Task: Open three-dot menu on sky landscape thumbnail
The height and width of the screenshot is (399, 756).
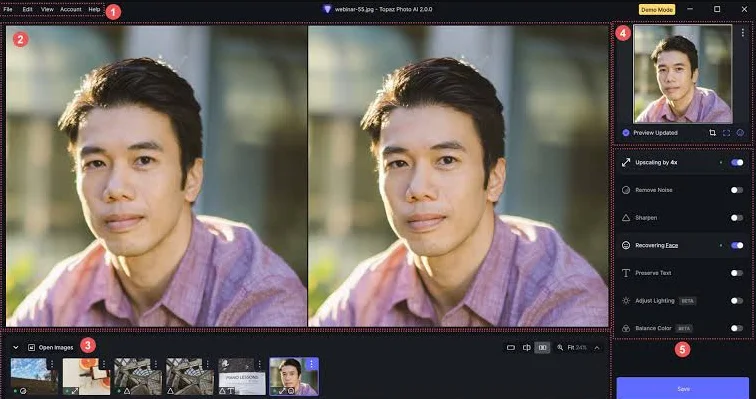Action: click(x=52, y=364)
